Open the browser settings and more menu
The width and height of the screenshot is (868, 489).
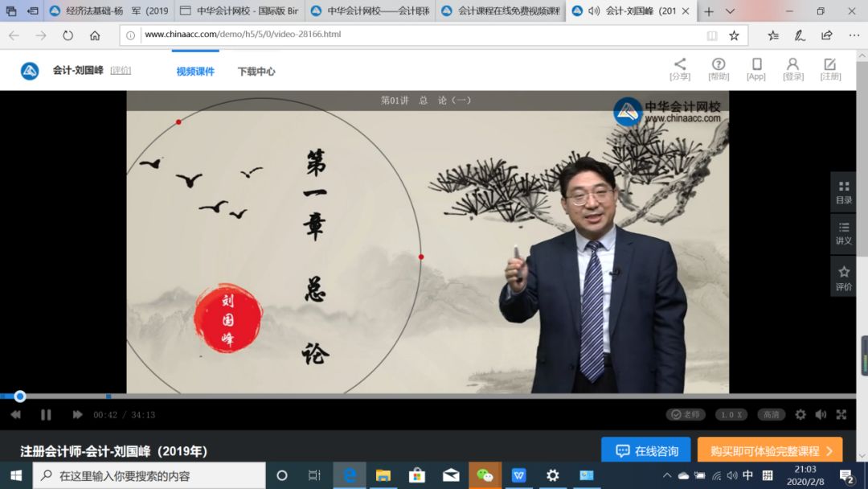[x=854, y=35]
